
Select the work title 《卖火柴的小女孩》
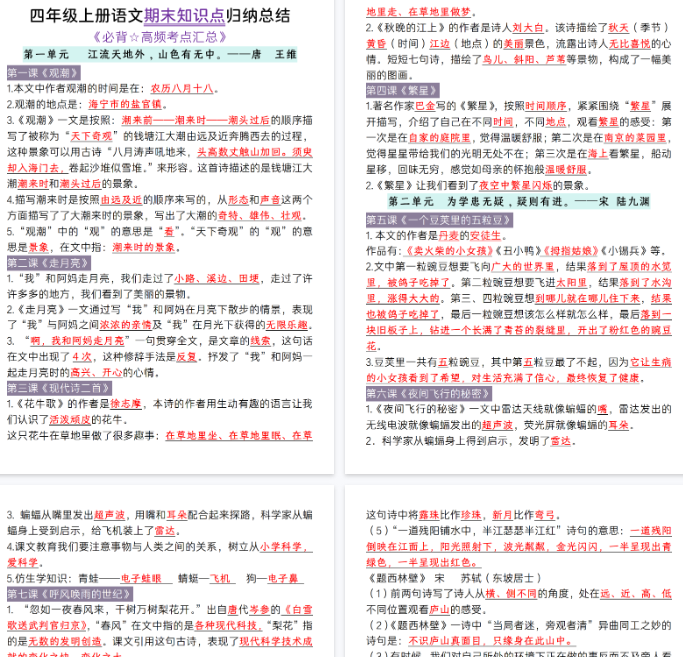point(448,251)
